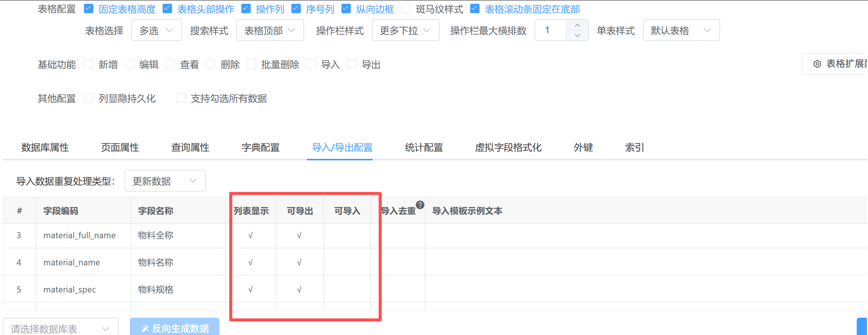Click the 反向生成数据 button
868x335 pixels.
tap(175, 328)
